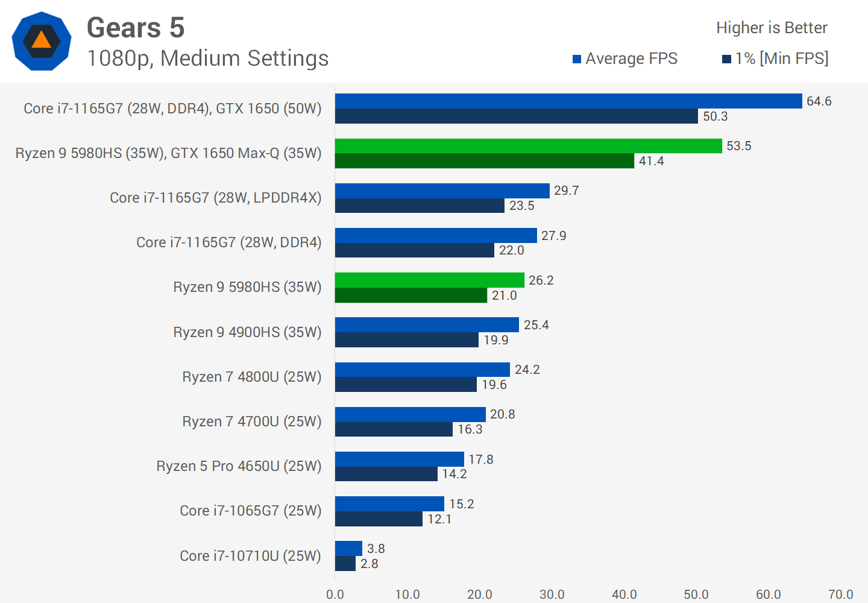
Task: Click the dark green 41.4 minimum bar
Action: pyautogui.click(x=485, y=160)
